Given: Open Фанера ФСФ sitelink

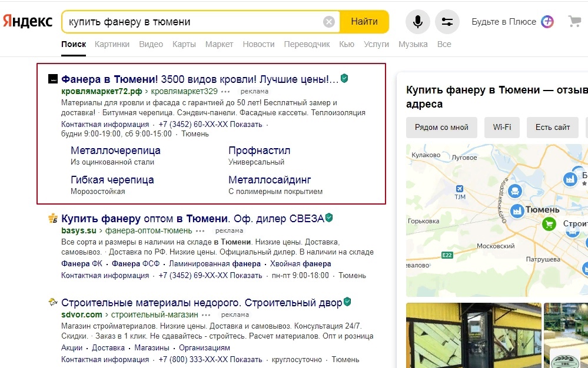Looking at the screenshot, I should 136,263.
